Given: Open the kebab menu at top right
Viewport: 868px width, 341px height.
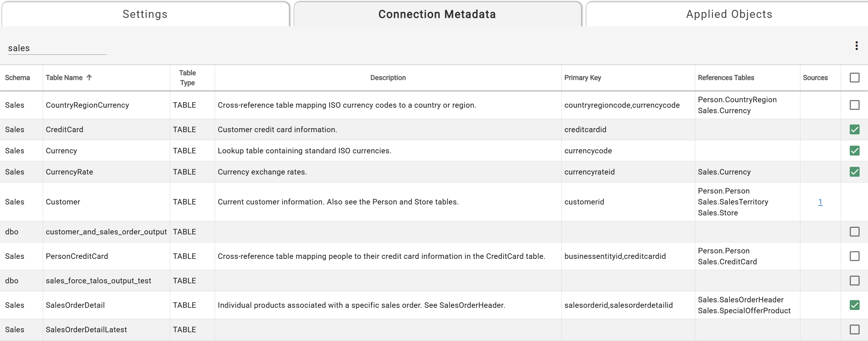Looking at the screenshot, I should 856,45.
